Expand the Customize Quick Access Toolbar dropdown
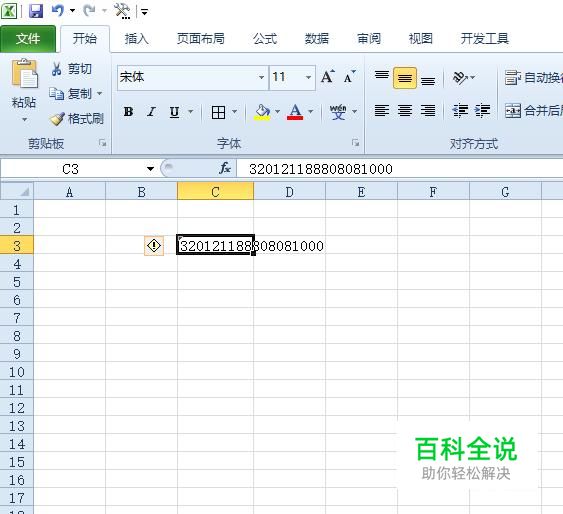This screenshot has height=514, width=563. [x=145, y=12]
